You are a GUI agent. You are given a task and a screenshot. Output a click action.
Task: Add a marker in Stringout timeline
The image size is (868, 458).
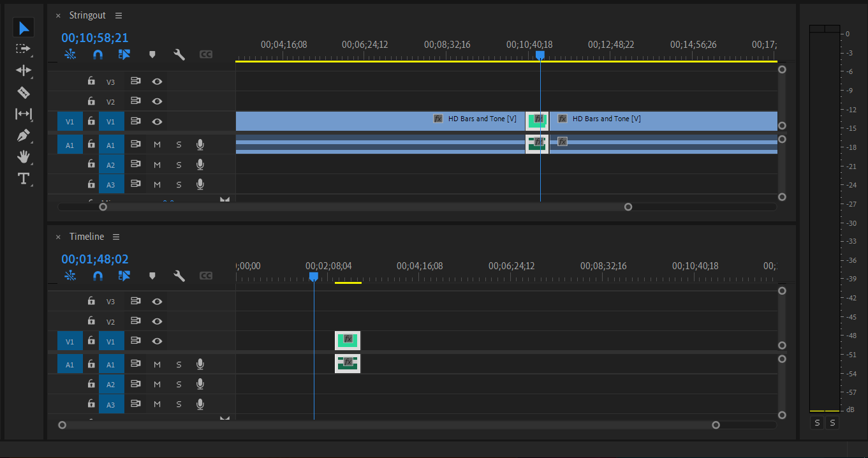click(x=152, y=55)
